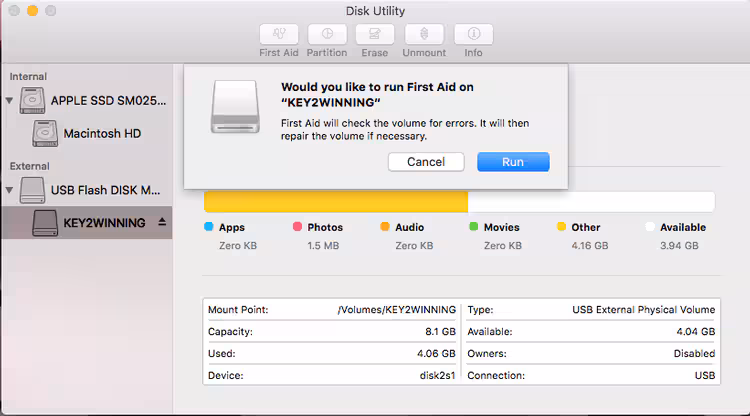The height and width of the screenshot is (416, 750).
Task: Click the Other 4.16 GB value
Action: click(590, 246)
